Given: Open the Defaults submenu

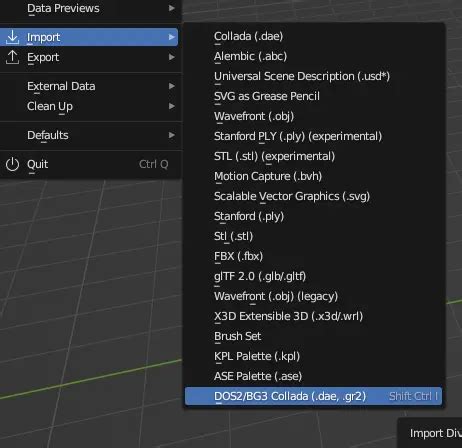Looking at the screenshot, I should point(89,135).
